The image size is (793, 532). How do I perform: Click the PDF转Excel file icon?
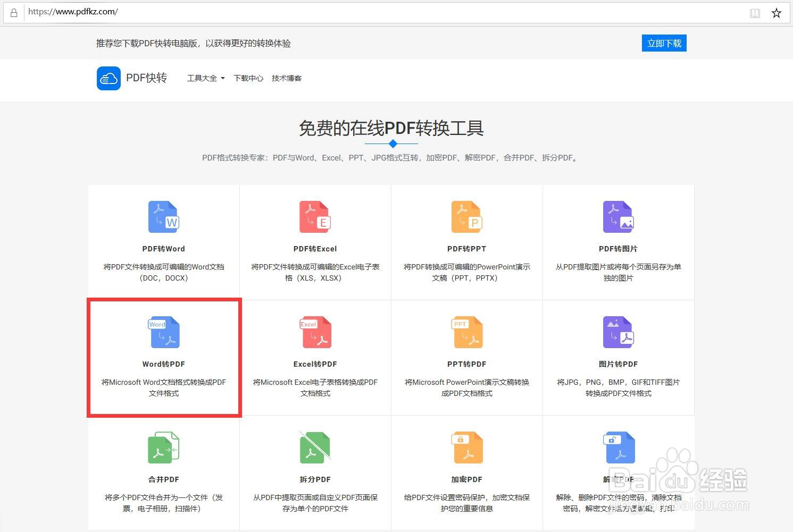(x=315, y=217)
